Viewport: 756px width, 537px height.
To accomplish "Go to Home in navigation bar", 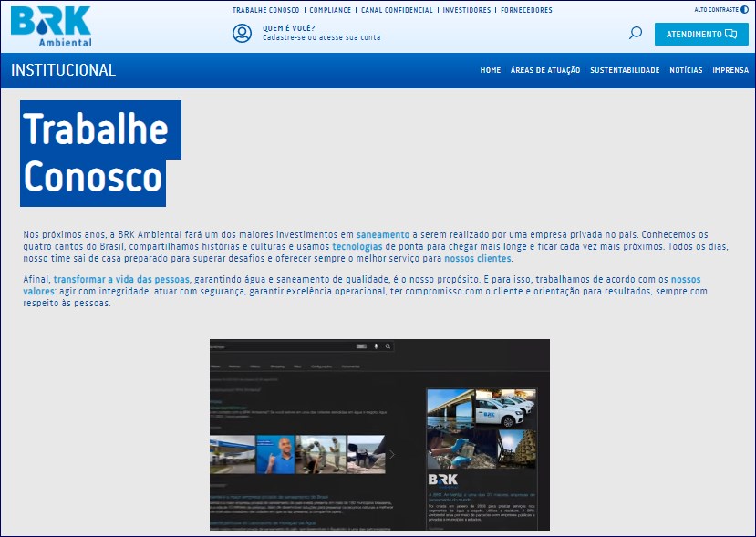I will point(491,71).
